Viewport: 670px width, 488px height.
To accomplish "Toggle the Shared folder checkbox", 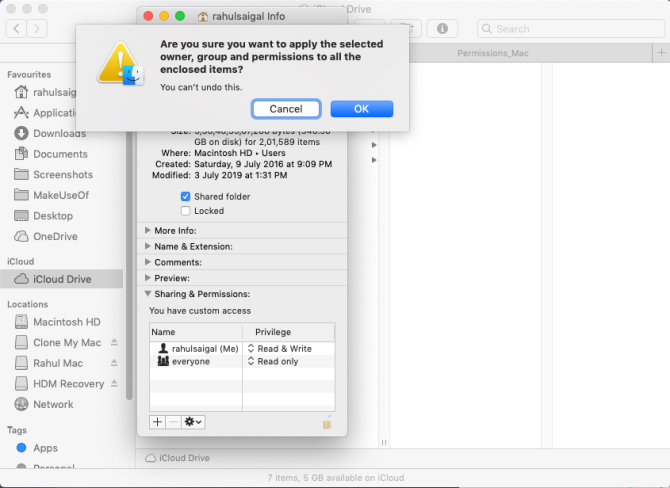I will [x=186, y=197].
